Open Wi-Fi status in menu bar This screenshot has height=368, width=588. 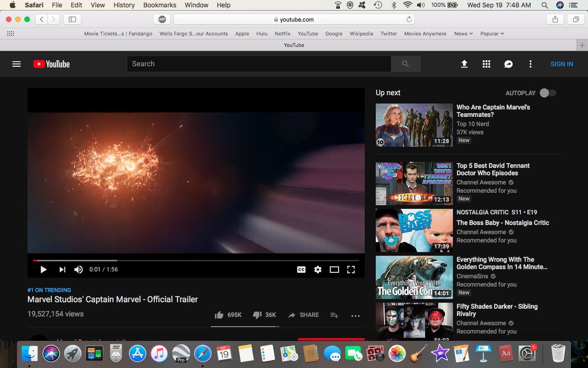coord(408,5)
